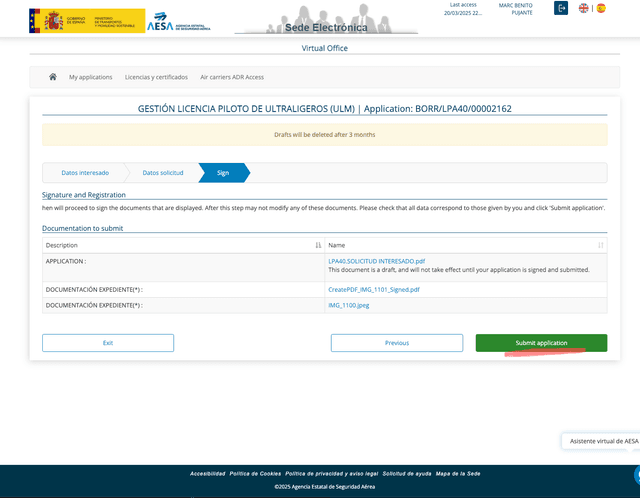Select the Sign step
This screenshot has width=640, height=498.
pyautogui.click(x=223, y=173)
